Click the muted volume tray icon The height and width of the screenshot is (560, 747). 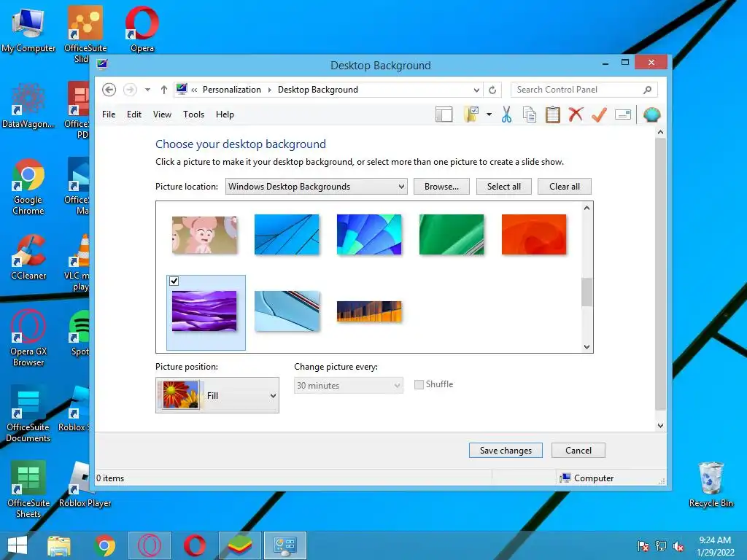pyautogui.click(x=678, y=546)
